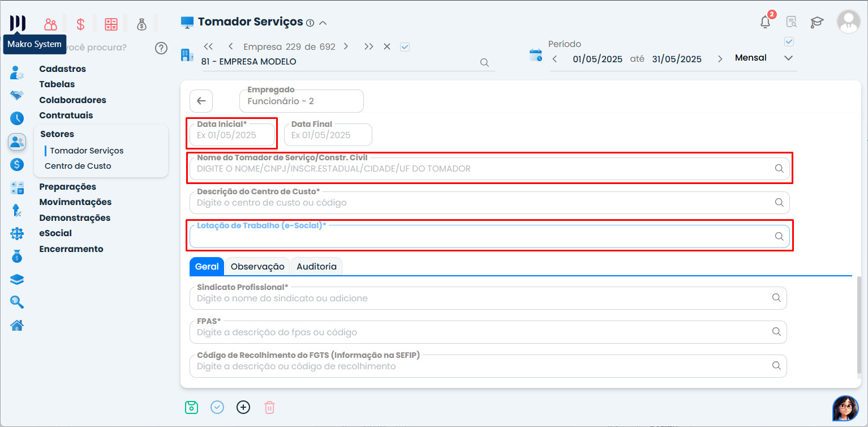This screenshot has height=427, width=868.
Task: Open the red calculator module icon
Action: point(111,24)
